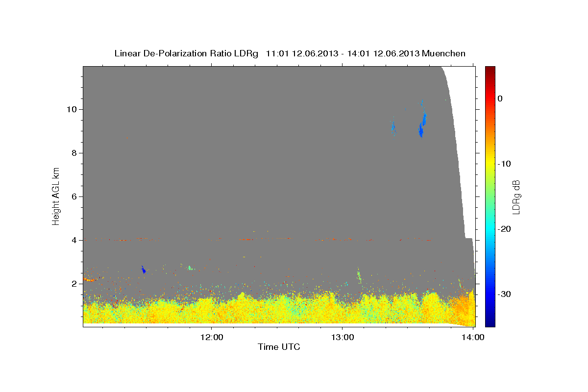Click the '12:00' time axis label
The width and height of the screenshot is (588, 392).
coord(212,337)
